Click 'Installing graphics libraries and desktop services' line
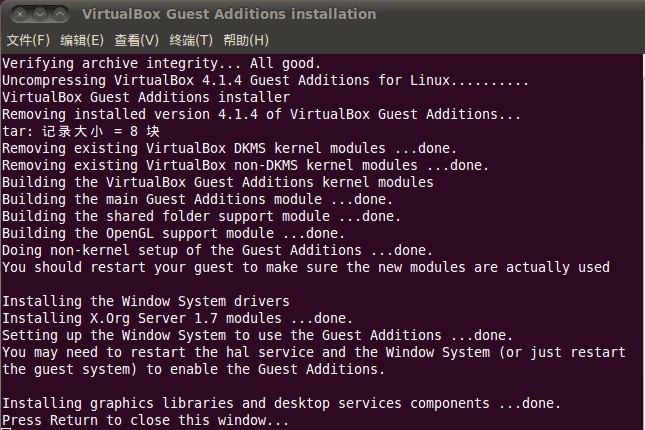 (x=281, y=403)
